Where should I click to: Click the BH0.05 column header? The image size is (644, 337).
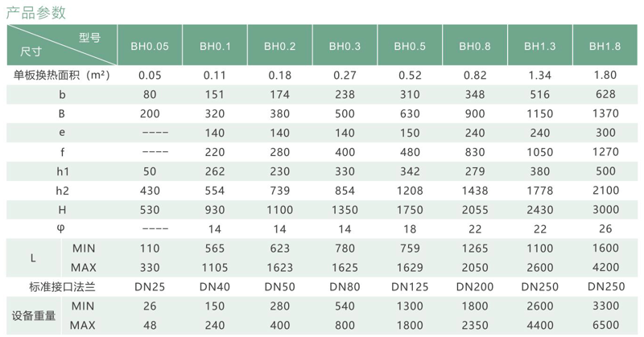tap(150, 47)
